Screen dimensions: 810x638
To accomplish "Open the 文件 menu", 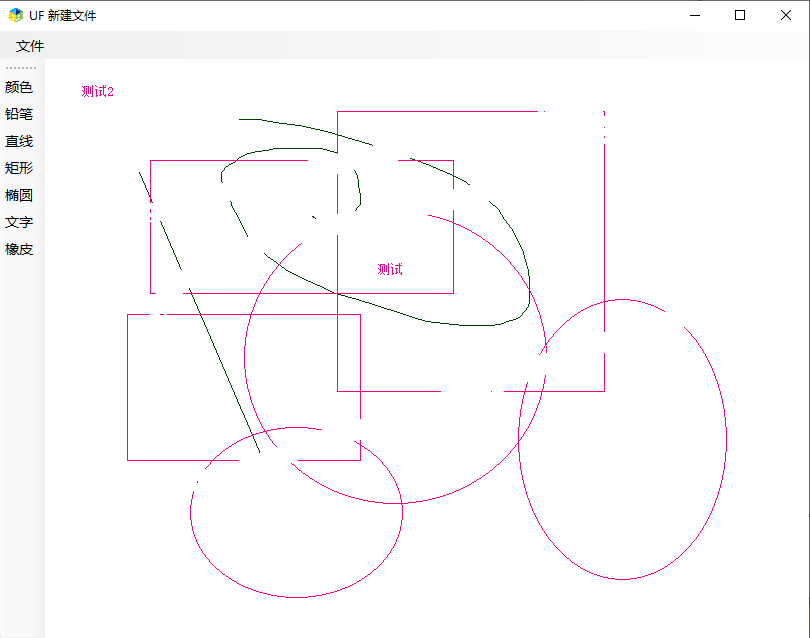I will pos(30,46).
